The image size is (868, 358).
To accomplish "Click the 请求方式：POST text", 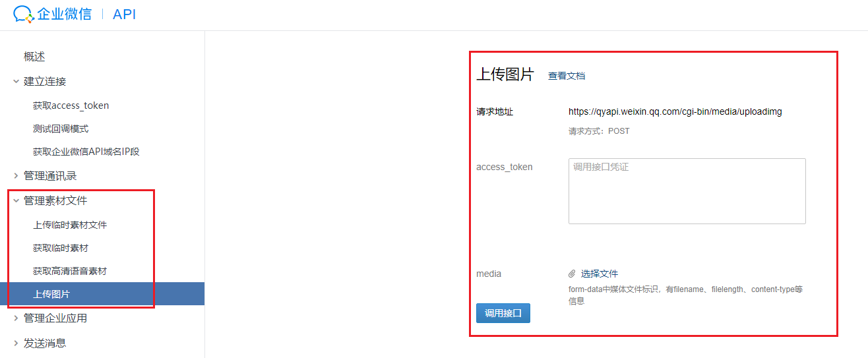I will pos(599,131).
